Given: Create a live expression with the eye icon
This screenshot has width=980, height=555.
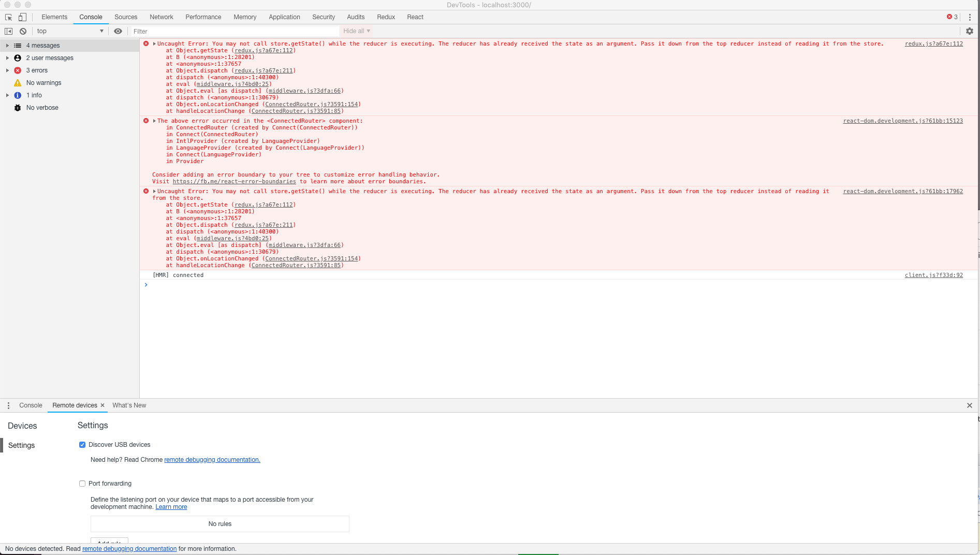Looking at the screenshot, I should coord(118,31).
